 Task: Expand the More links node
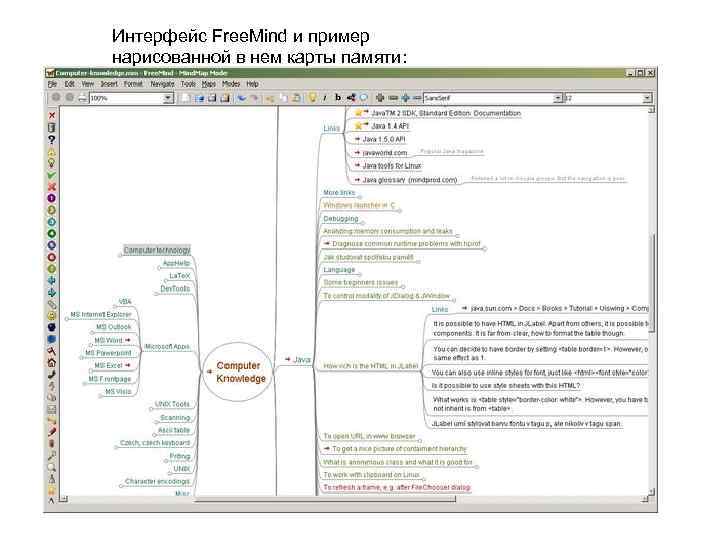point(339,193)
